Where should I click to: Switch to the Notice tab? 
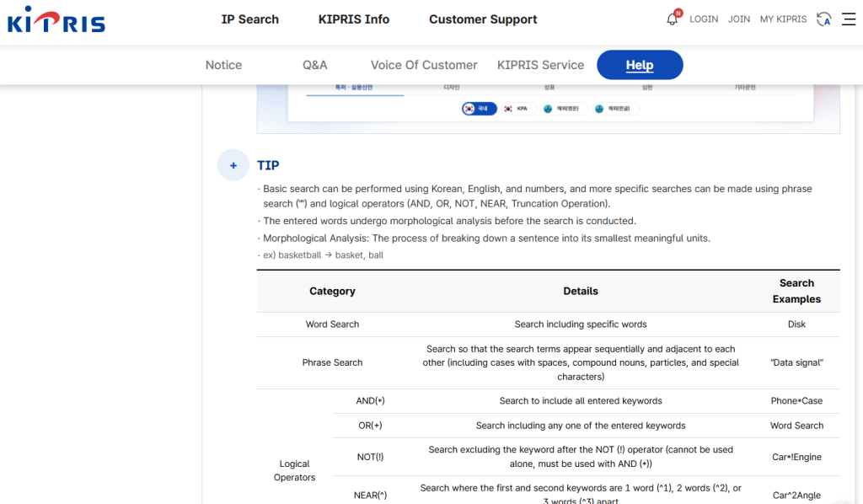click(x=223, y=65)
